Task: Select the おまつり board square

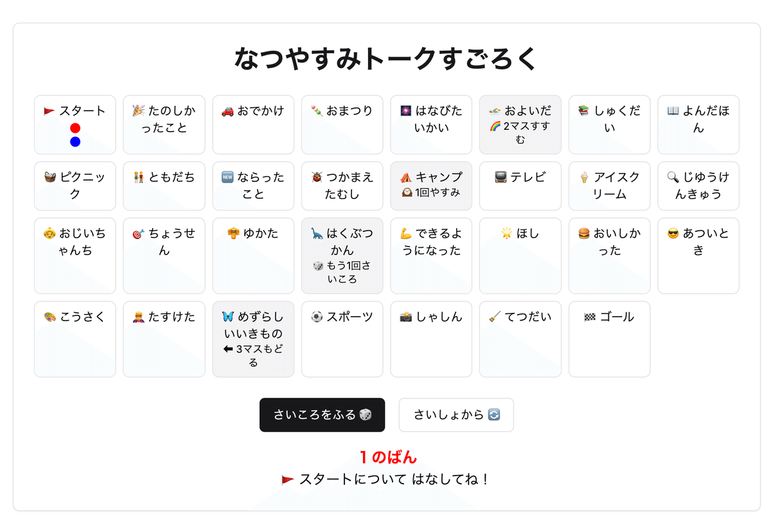Action: coord(342,125)
